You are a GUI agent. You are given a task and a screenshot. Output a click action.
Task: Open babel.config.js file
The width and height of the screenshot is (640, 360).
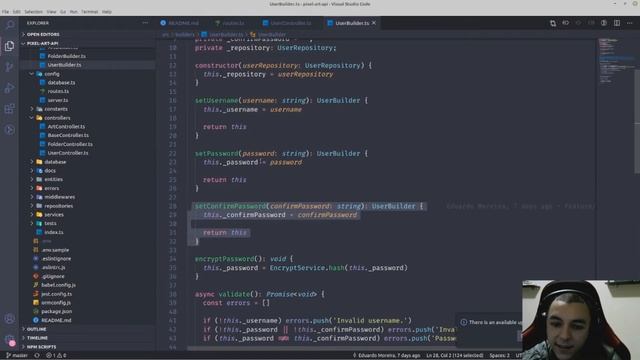click(x=58, y=285)
